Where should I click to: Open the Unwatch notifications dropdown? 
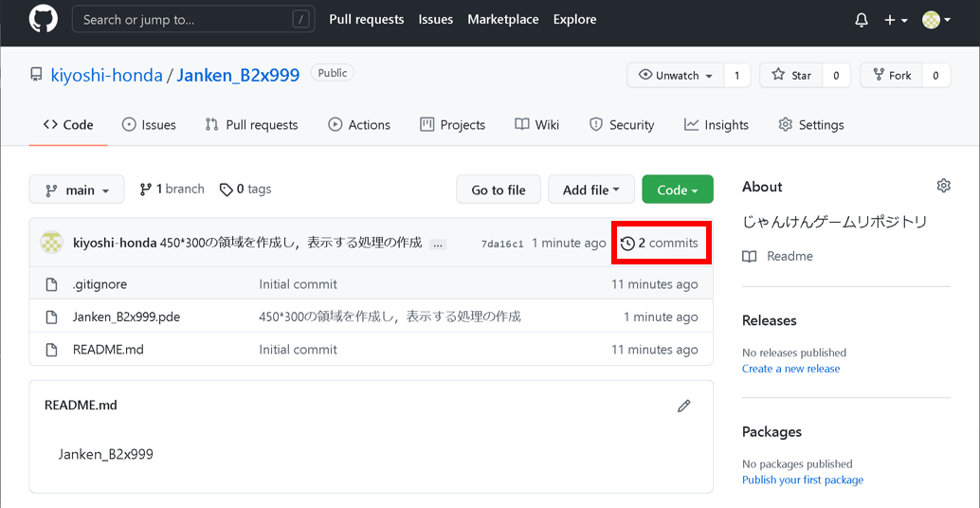point(676,76)
